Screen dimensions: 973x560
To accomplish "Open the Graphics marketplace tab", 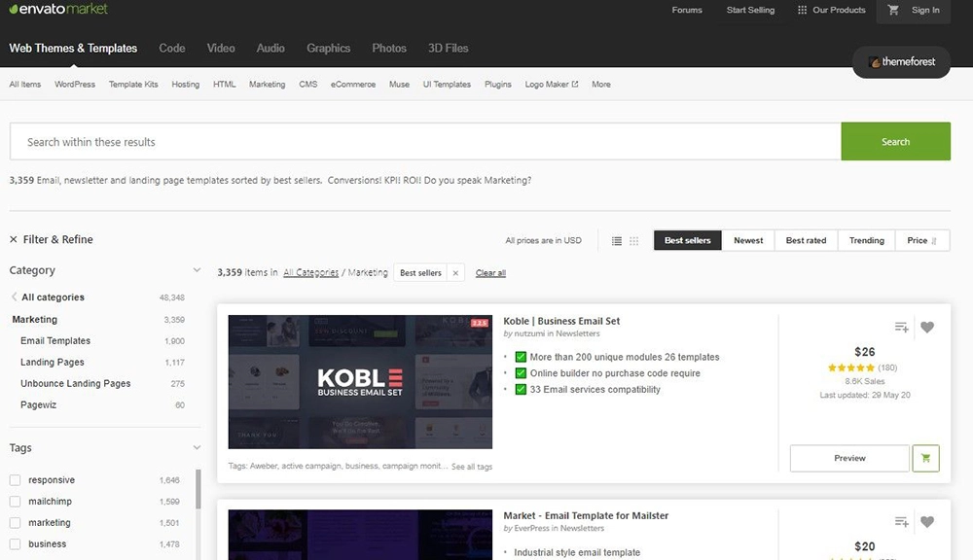I will coord(328,49).
